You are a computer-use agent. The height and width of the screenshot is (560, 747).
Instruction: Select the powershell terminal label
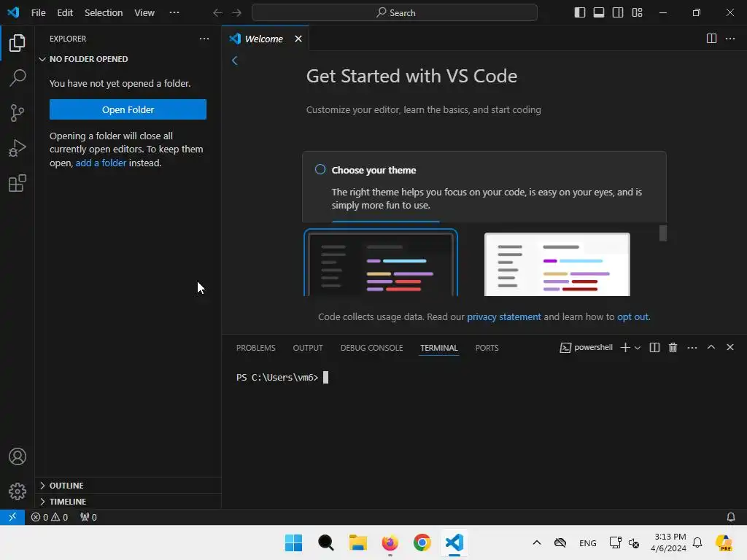pos(586,348)
